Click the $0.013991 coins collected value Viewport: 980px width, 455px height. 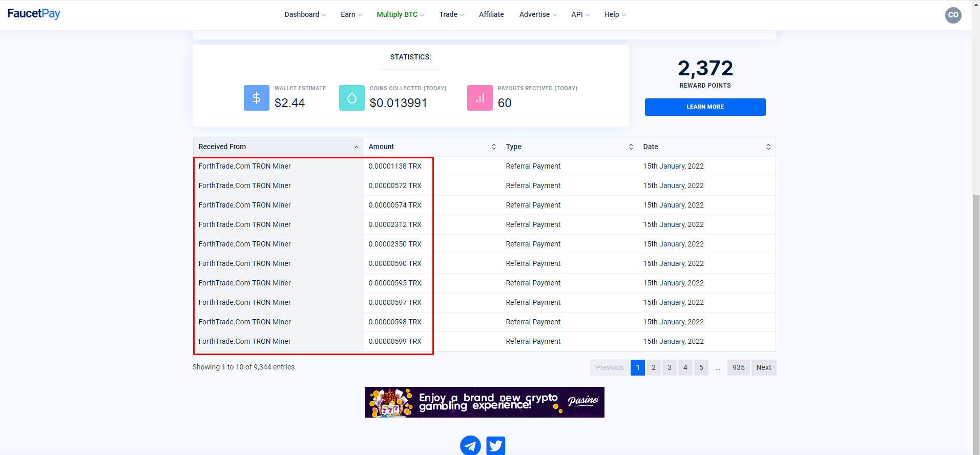[x=399, y=103]
